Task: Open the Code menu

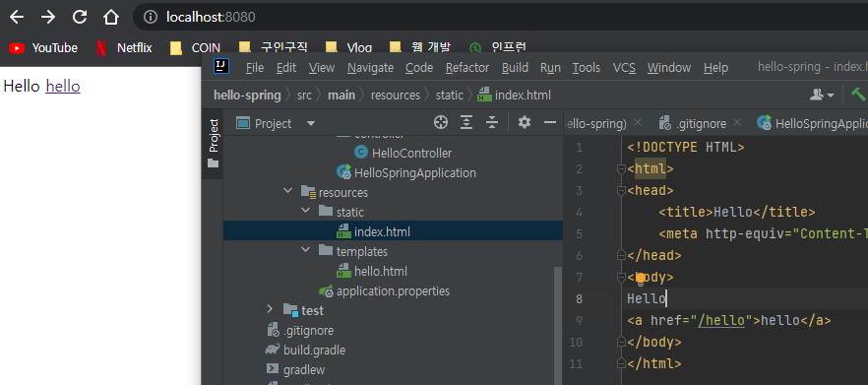Action: click(419, 68)
